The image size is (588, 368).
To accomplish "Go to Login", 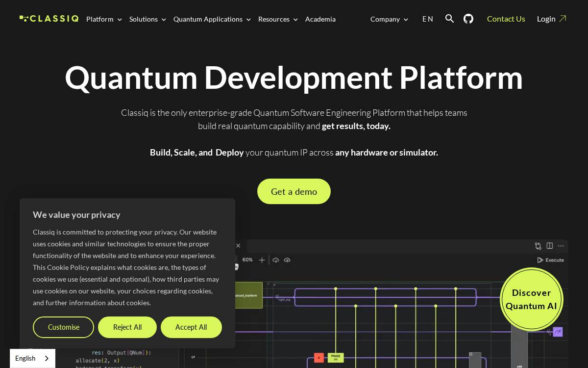I will 551,19.
